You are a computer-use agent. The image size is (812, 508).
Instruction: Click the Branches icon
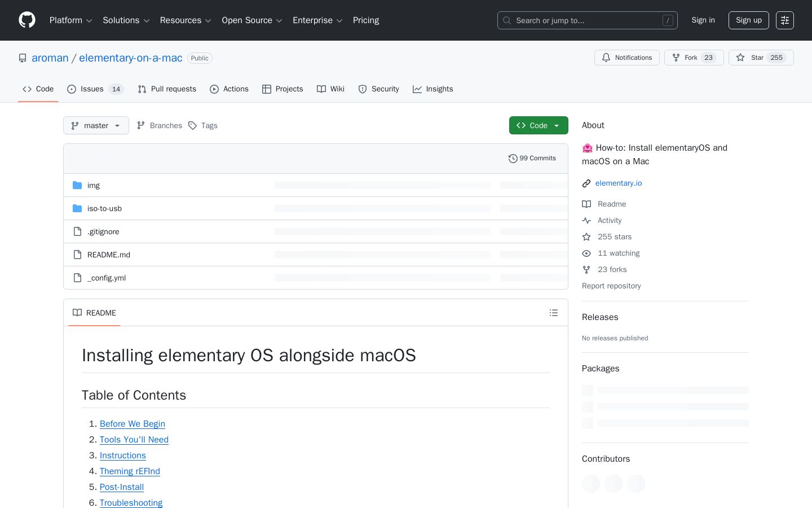(141, 125)
